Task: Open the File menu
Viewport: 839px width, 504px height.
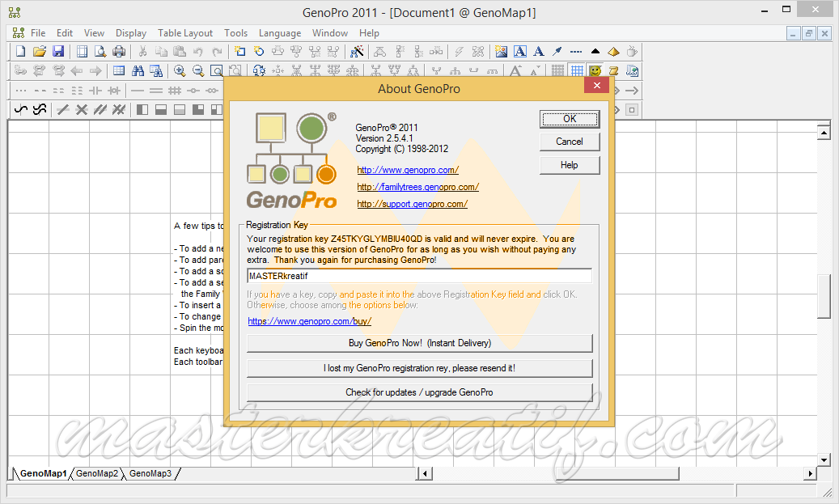Action: tap(38, 33)
